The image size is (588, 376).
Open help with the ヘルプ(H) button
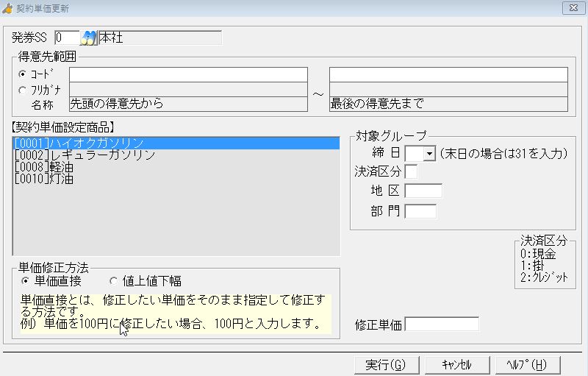tap(527, 365)
